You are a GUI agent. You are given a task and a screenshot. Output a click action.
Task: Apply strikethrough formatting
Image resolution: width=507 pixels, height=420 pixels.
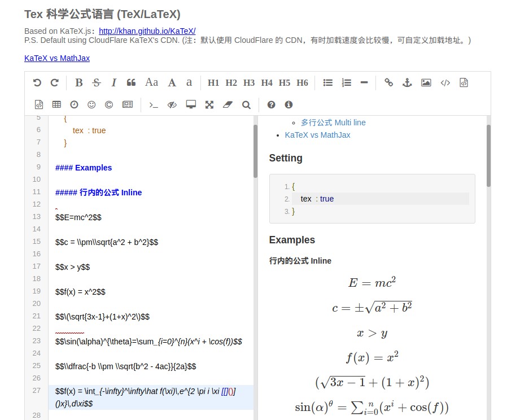pos(97,83)
